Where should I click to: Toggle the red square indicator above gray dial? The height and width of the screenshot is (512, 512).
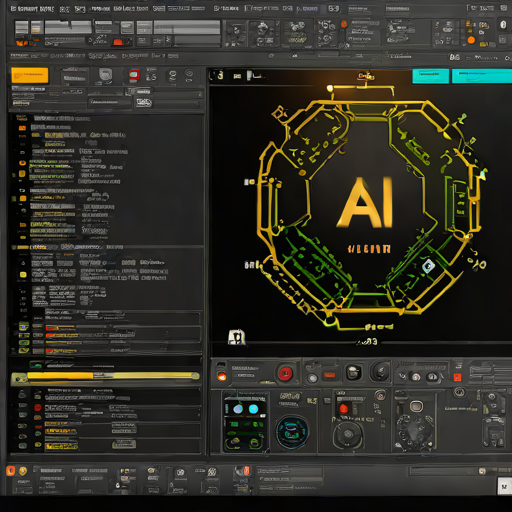tap(344, 408)
